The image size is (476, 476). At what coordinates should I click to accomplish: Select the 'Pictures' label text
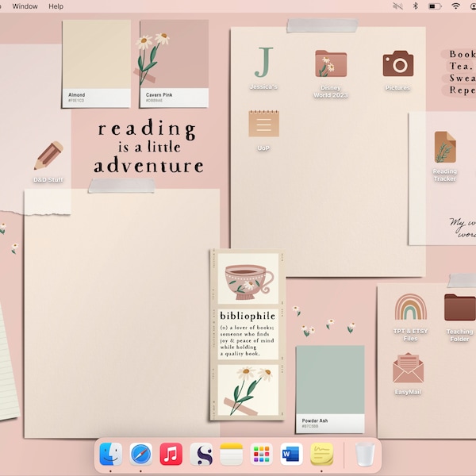[398, 88]
